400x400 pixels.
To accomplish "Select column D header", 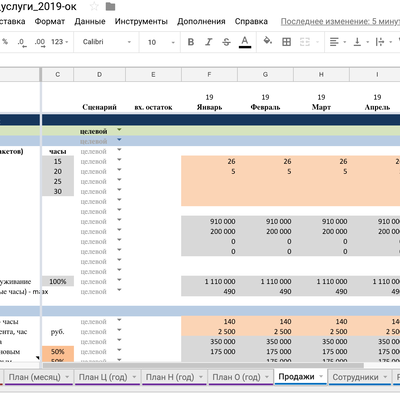I will point(99,75).
